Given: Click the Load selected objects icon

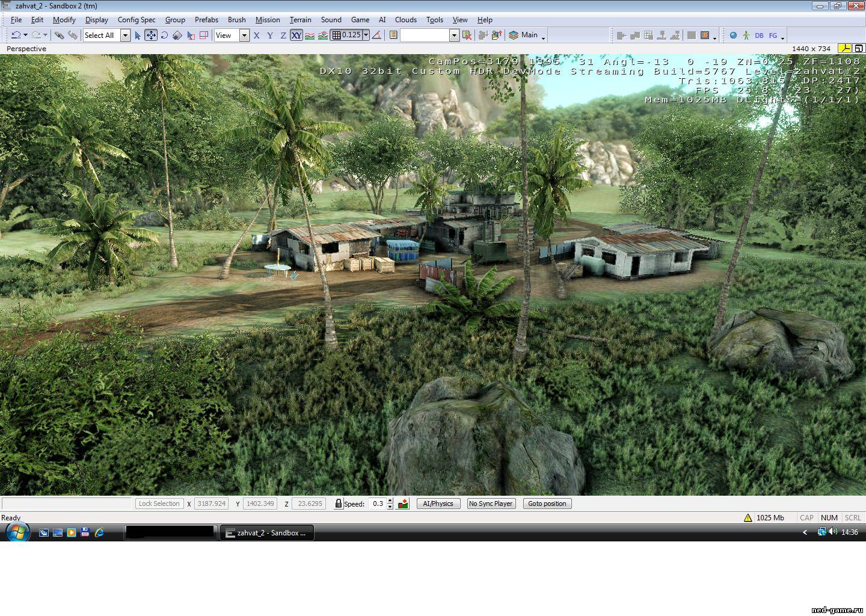Looking at the screenshot, I should point(496,35).
